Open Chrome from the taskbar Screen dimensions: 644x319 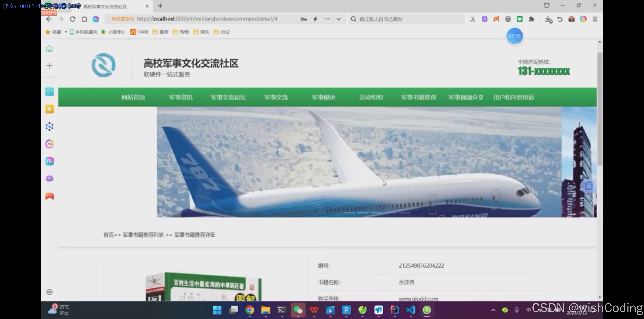tap(250, 310)
